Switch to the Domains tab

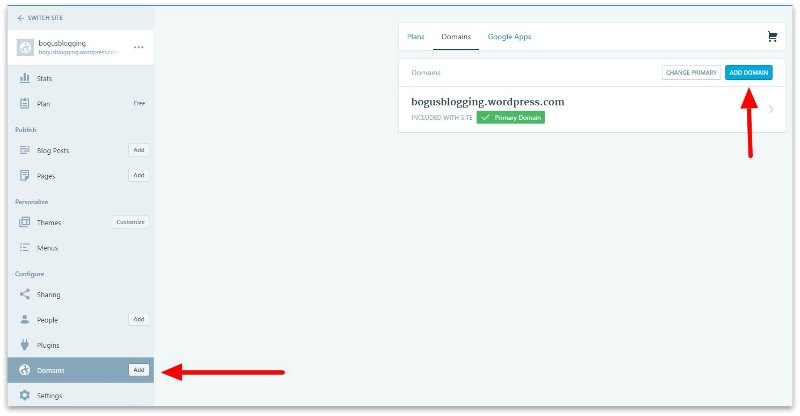[456, 37]
